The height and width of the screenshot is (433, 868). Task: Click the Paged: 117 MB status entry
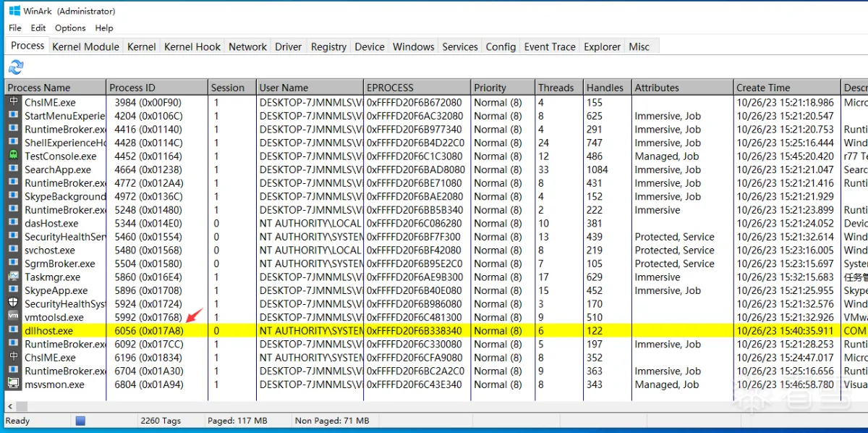coord(237,421)
